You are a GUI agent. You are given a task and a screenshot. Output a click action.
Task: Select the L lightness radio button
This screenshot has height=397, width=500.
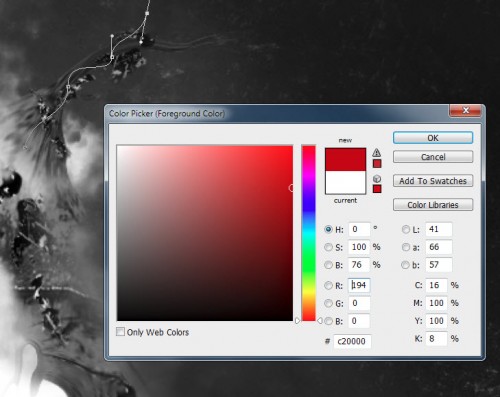coord(406,229)
